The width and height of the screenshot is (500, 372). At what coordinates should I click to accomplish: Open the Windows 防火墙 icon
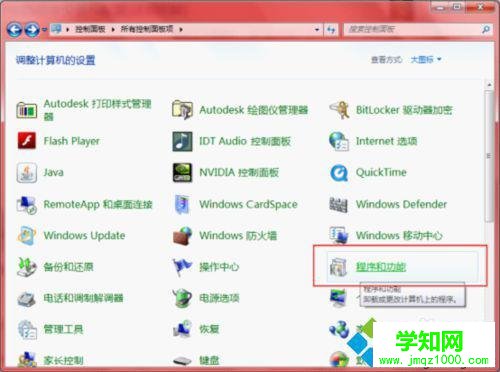[x=182, y=235]
